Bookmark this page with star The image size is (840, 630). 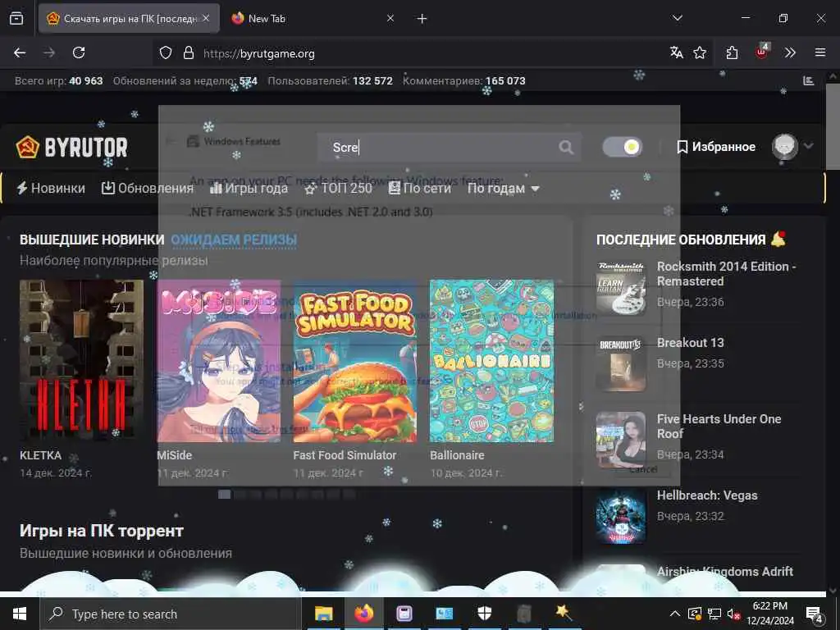click(x=700, y=52)
